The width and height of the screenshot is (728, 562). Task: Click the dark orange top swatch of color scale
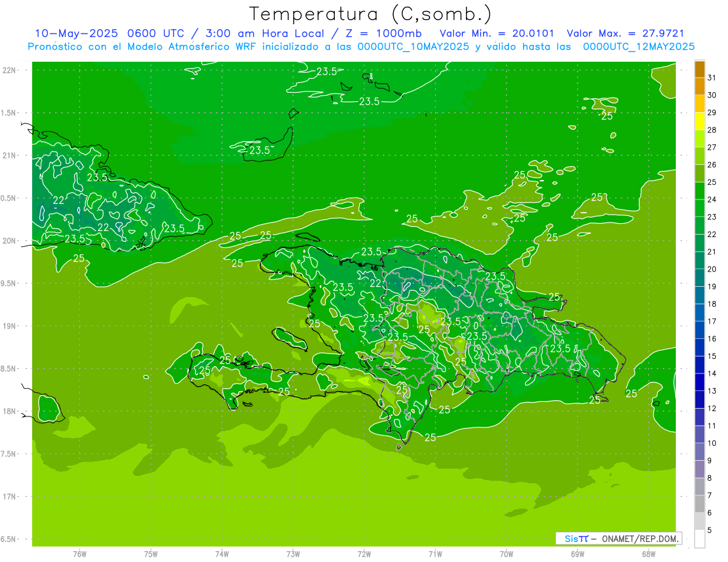[699, 69]
